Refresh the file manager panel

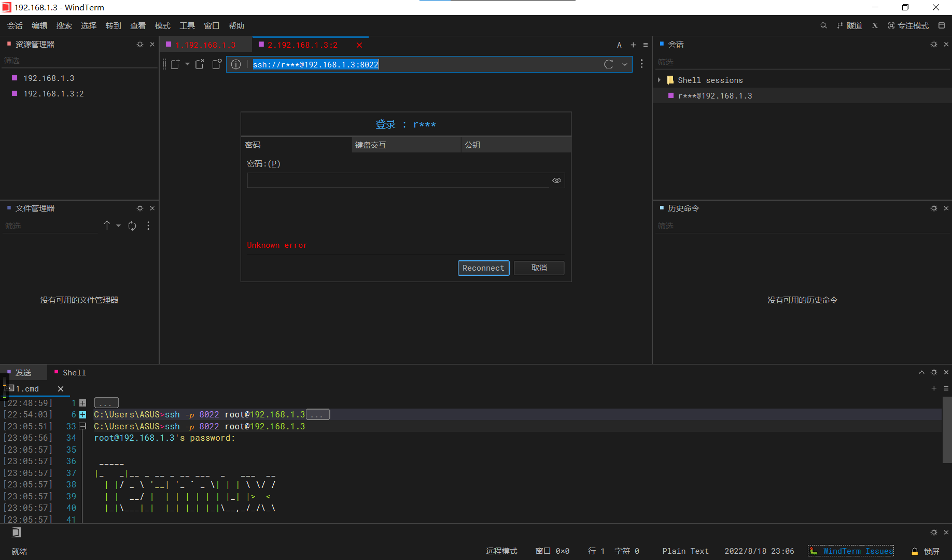click(x=132, y=226)
